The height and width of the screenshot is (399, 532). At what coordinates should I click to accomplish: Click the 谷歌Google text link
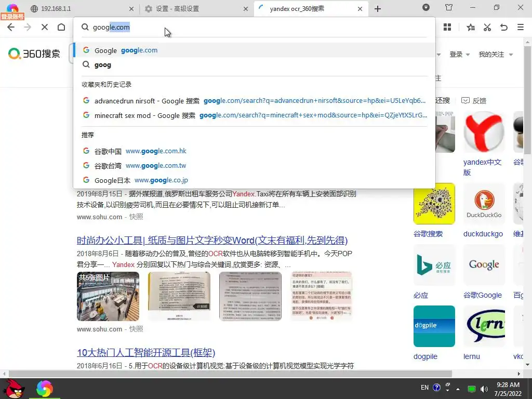click(x=483, y=295)
